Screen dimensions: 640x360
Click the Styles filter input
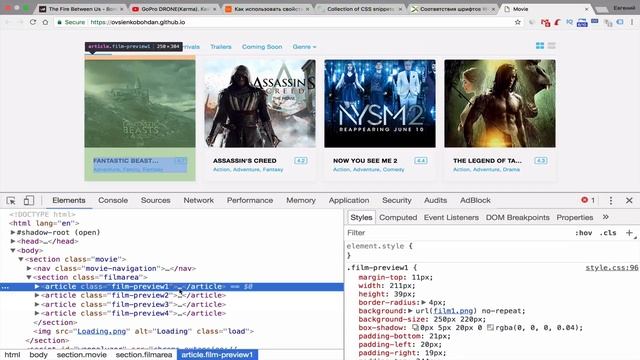pyautogui.click(x=457, y=233)
